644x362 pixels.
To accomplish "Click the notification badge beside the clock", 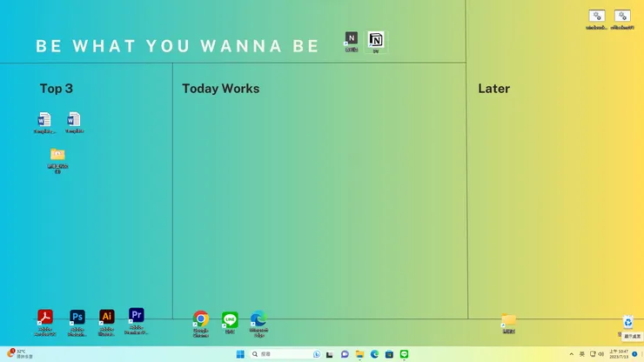I will click(x=634, y=354).
